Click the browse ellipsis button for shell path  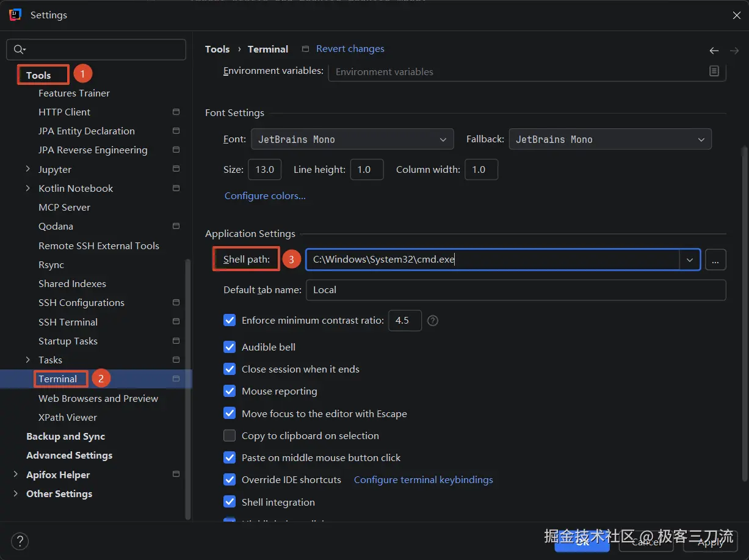click(715, 260)
